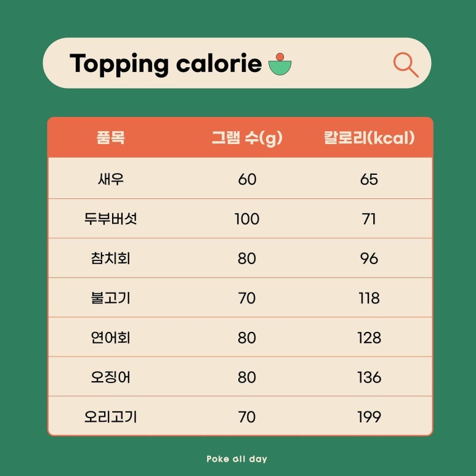Select the 칼로리(kcal) column header

tap(369, 138)
